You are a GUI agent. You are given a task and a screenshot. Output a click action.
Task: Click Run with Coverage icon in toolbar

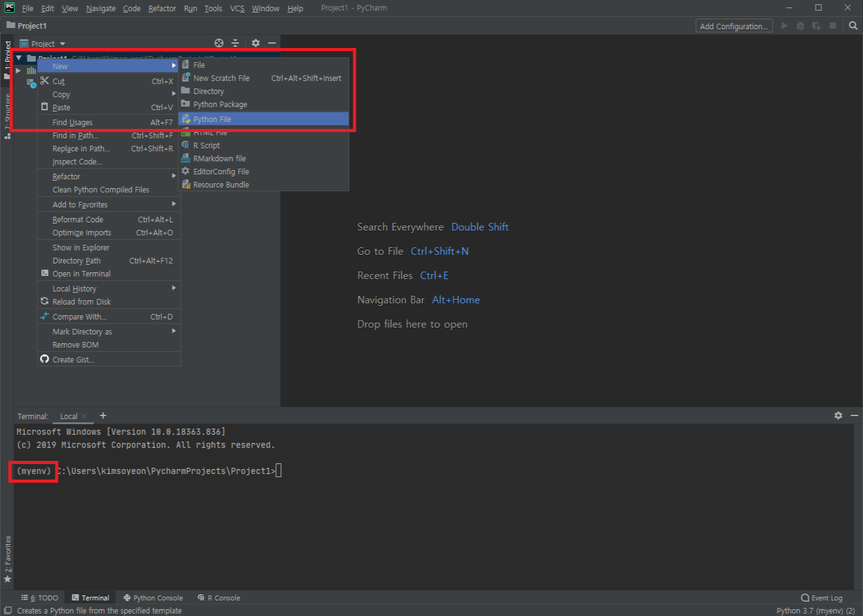[x=816, y=26]
